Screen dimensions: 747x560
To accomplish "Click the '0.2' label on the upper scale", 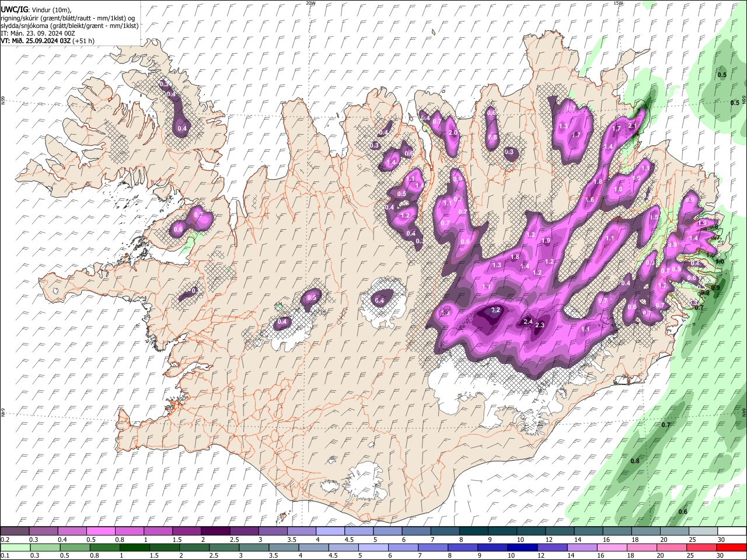I will [5, 540].
